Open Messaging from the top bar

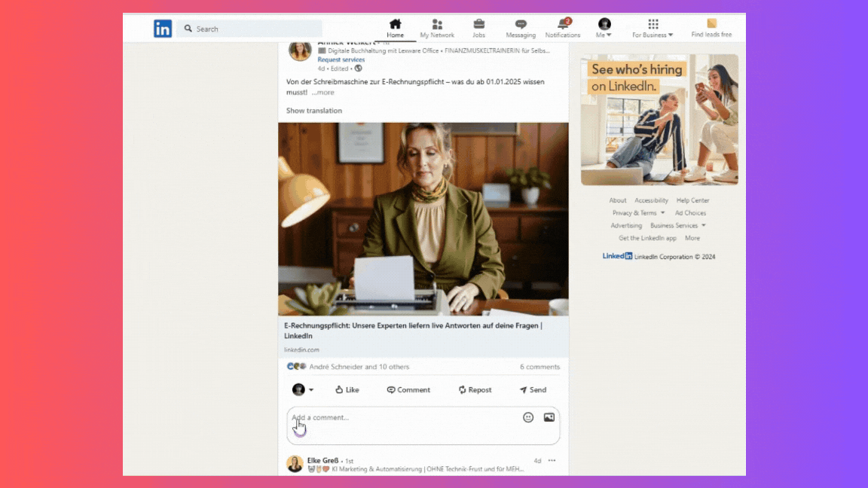click(x=521, y=25)
